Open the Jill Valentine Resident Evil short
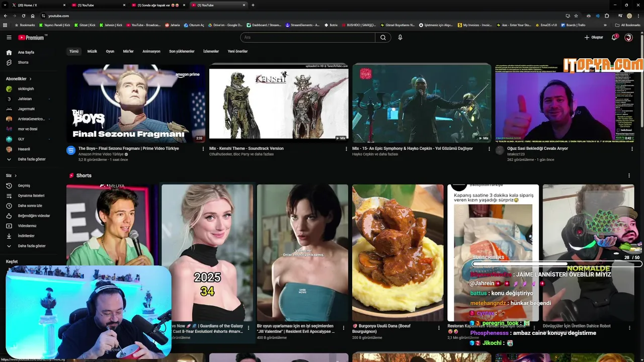 tap(302, 253)
